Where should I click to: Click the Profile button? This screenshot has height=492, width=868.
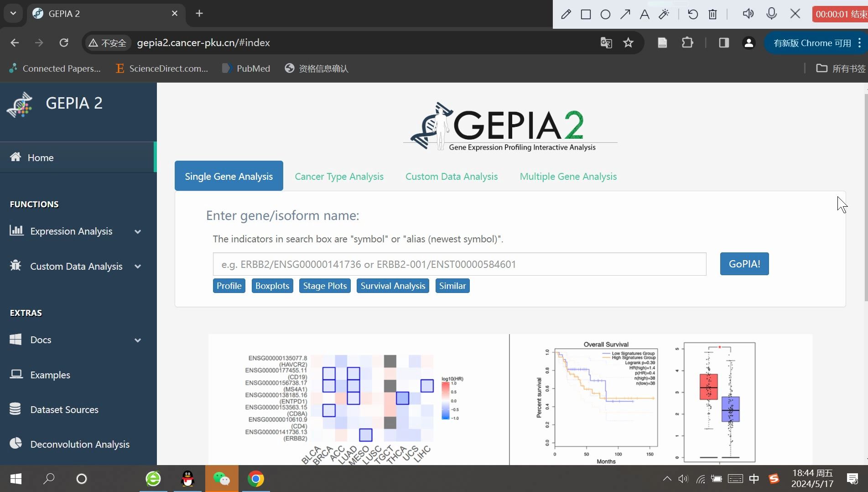click(229, 286)
